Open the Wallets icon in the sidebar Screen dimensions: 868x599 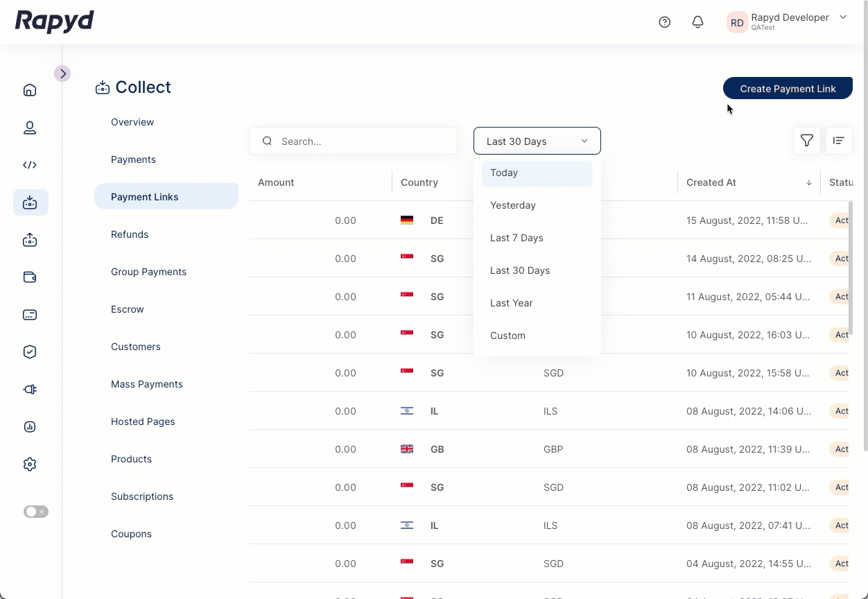pyautogui.click(x=30, y=277)
